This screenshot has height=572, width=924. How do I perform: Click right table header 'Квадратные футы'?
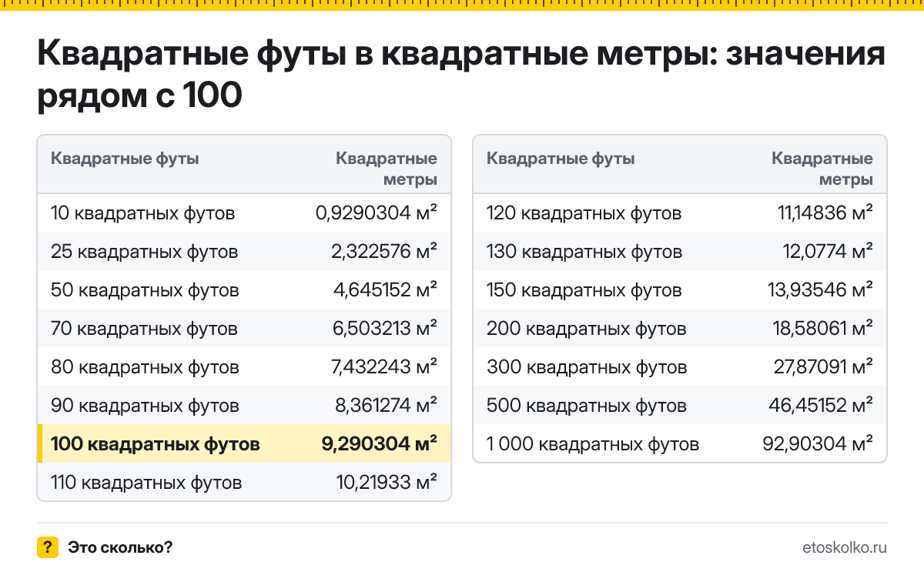(x=561, y=159)
